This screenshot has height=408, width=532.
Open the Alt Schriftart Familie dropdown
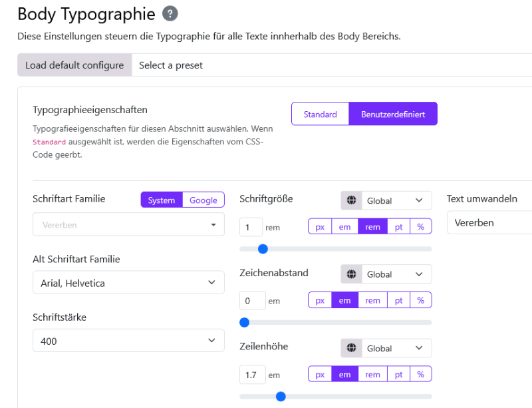point(128,283)
